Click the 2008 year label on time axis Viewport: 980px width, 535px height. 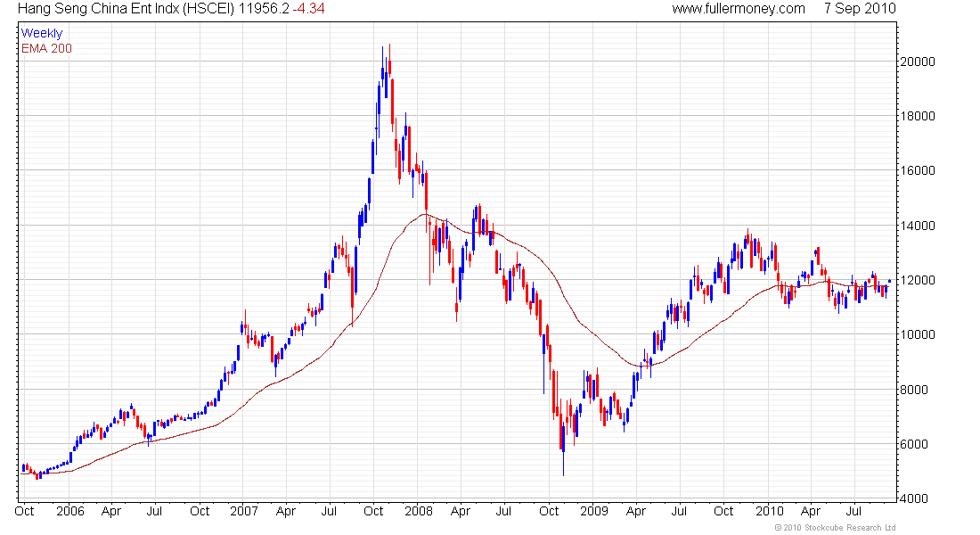point(419,511)
